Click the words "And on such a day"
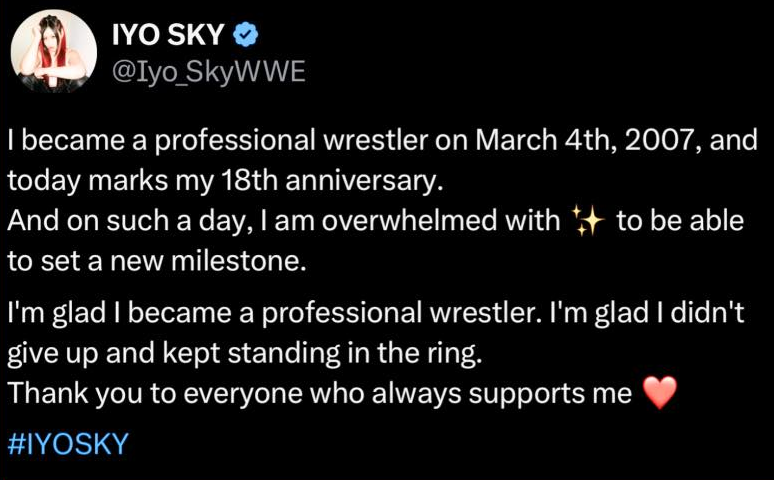This screenshot has height=480, width=774. pos(126,221)
